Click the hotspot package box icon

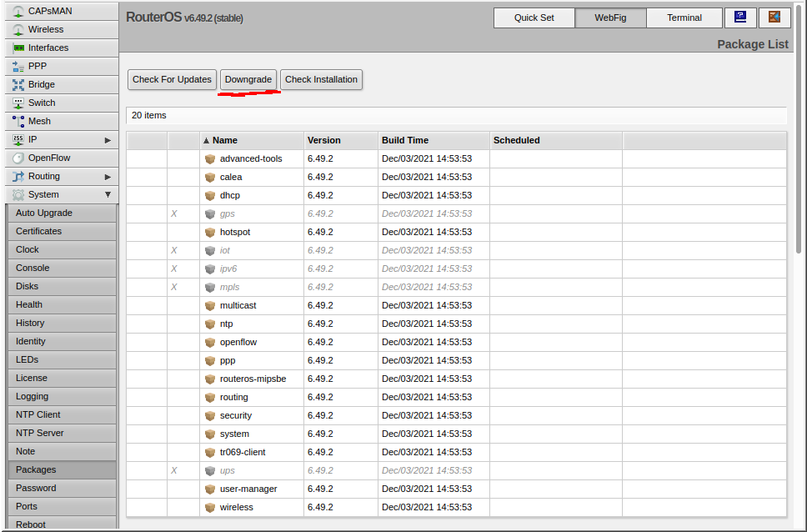[x=209, y=233]
